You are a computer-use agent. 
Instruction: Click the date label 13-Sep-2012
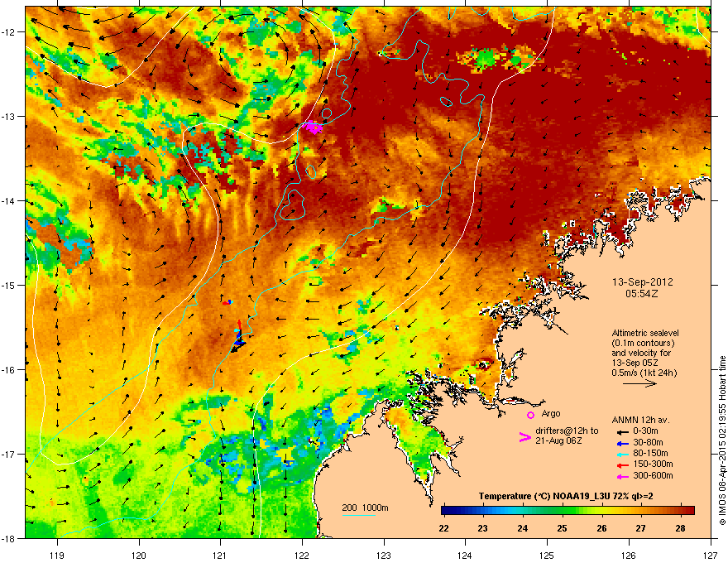pos(642,282)
